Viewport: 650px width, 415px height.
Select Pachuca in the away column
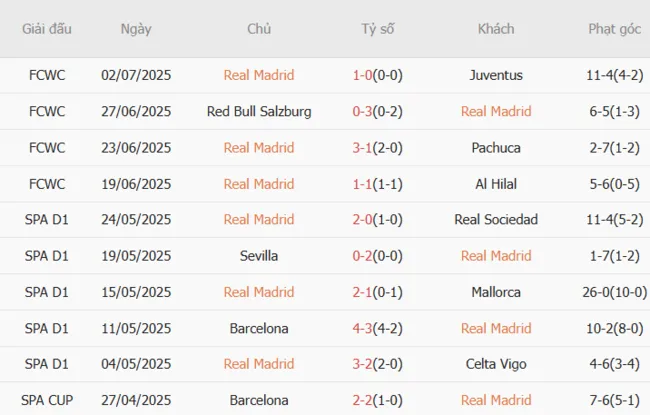coord(496,147)
